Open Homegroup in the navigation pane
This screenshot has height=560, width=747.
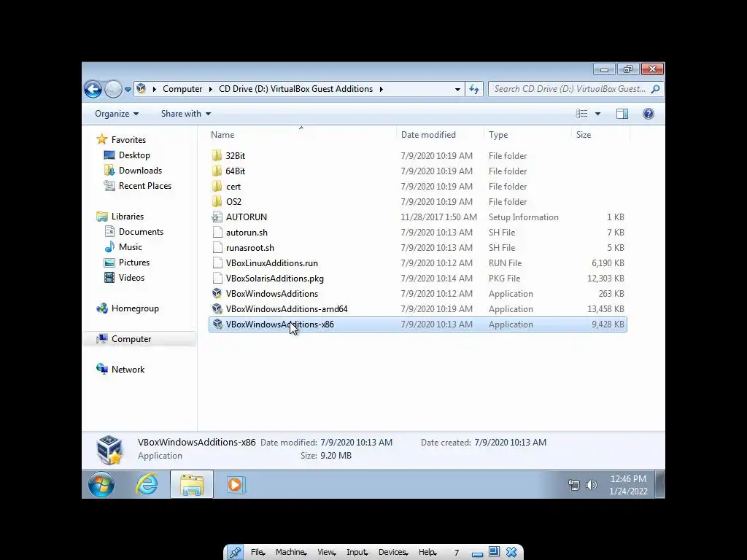pyautogui.click(x=135, y=308)
